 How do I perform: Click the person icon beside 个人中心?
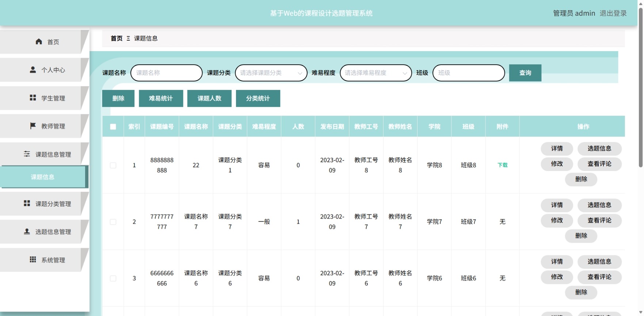(x=33, y=69)
